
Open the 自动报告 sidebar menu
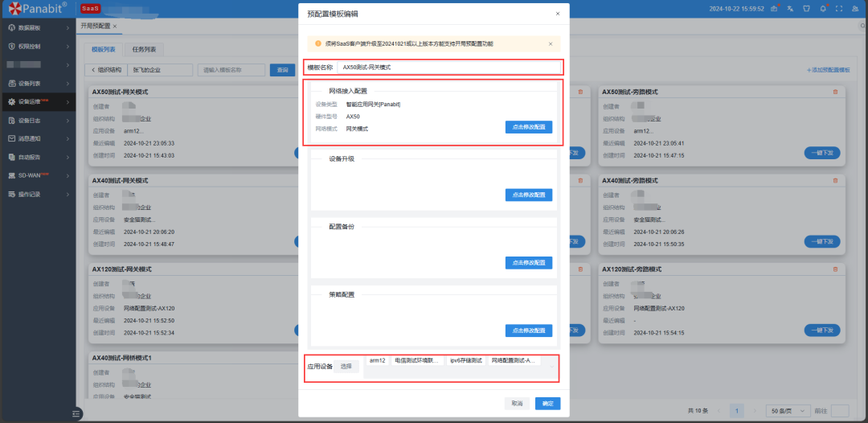coord(38,158)
